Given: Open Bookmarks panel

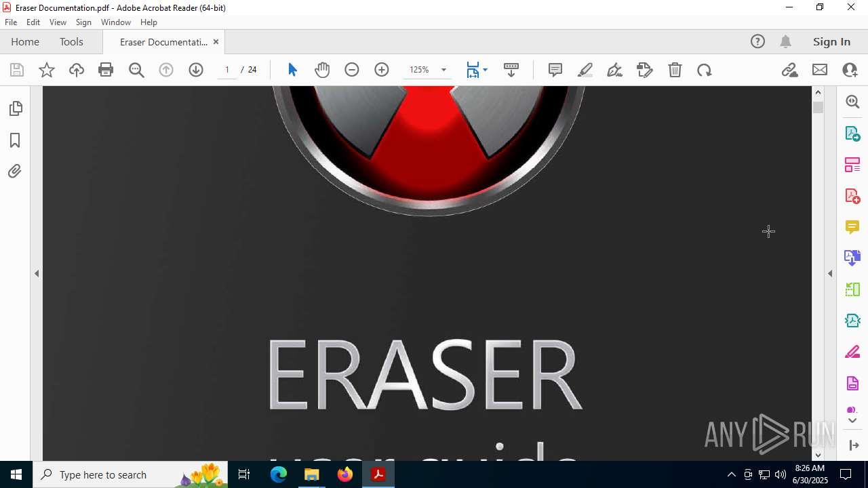Looking at the screenshot, I should point(15,140).
